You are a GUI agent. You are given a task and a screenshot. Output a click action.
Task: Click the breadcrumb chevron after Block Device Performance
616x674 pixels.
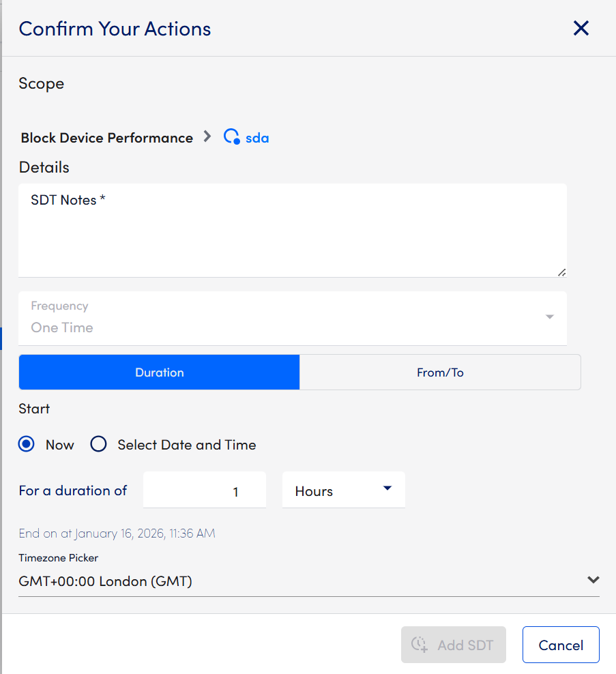[207, 137]
